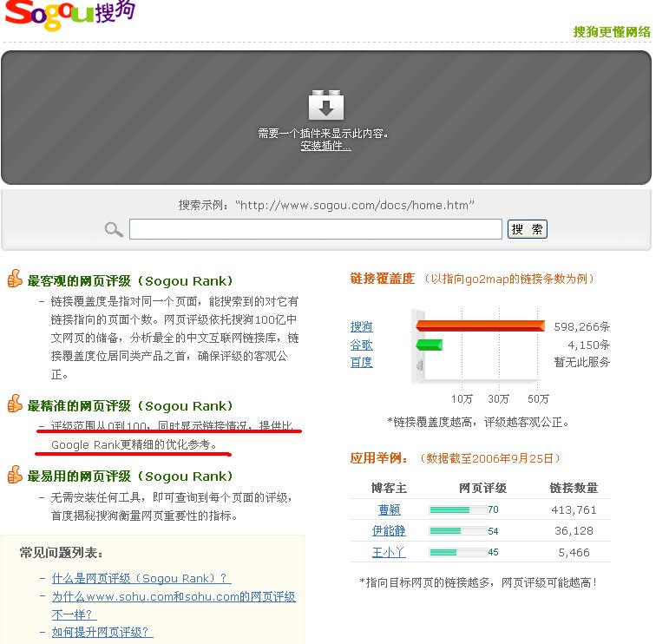669x644 pixels.
Task: Open the 百度 link in coverage chart
Action: pos(361,362)
